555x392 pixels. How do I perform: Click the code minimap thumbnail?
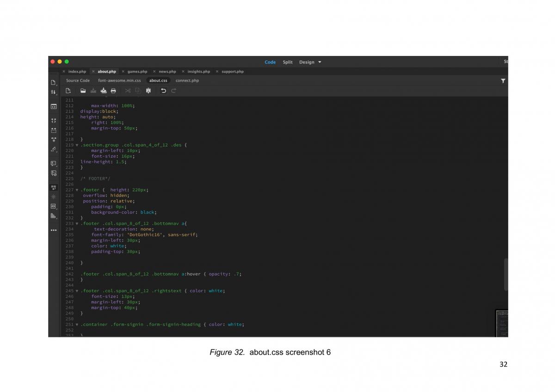pos(502,323)
